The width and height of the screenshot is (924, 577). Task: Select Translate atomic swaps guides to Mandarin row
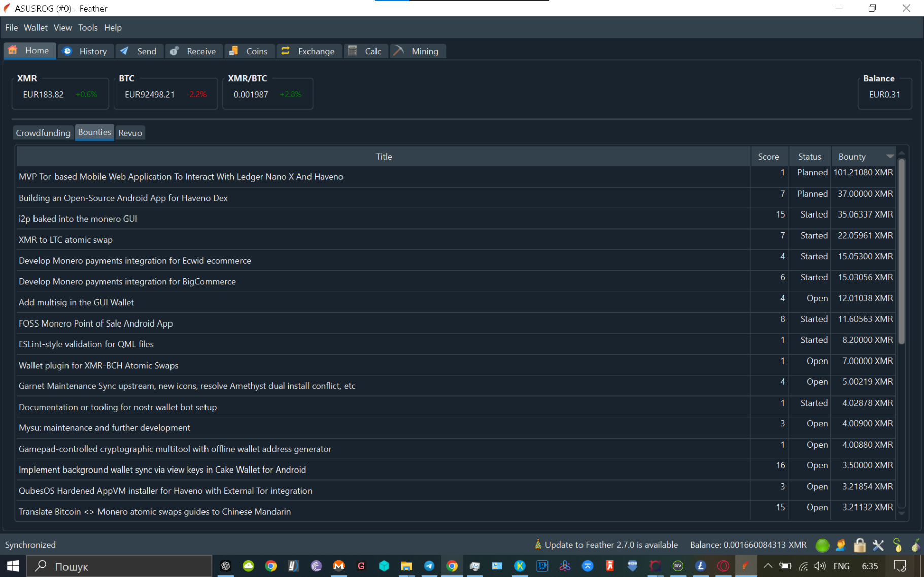tap(456, 512)
